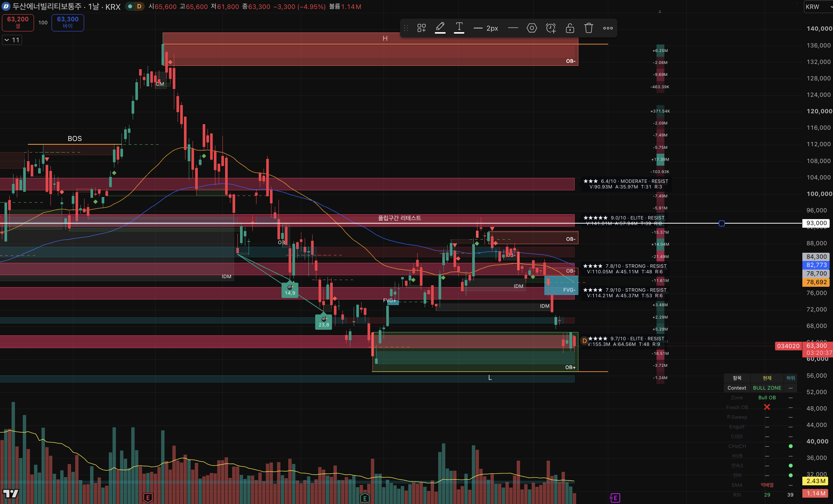The height and width of the screenshot is (504, 833).
Task: Click the 63,300 buy button
Action: tap(68, 22)
